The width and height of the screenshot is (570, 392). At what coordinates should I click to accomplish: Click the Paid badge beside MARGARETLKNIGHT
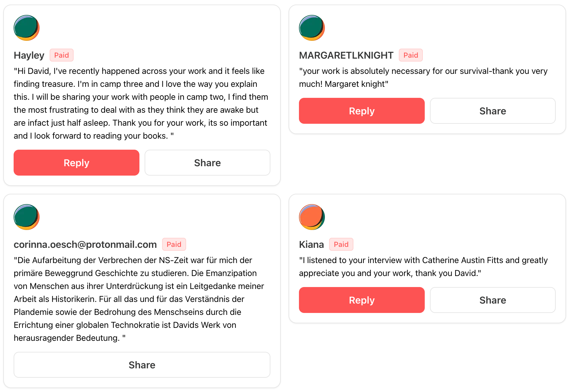tap(410, 55)
